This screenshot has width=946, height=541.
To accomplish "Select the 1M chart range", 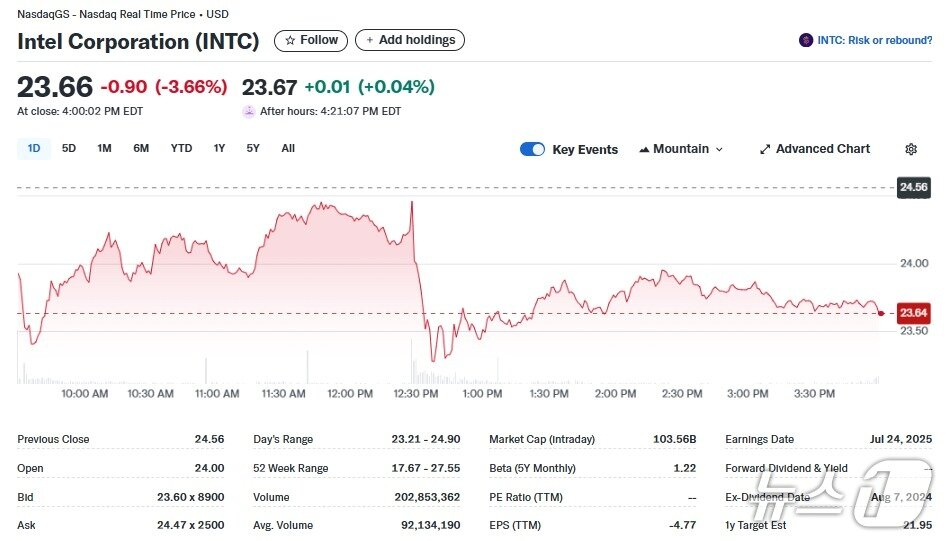I will (x=104, y=148).
